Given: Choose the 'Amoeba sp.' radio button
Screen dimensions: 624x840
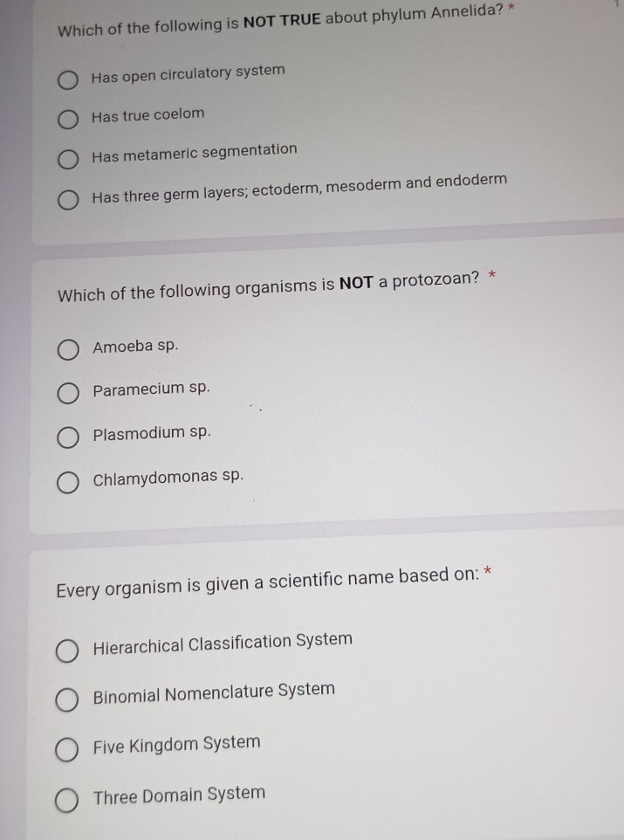Looking at the screenshot, I should pos(69,351).
